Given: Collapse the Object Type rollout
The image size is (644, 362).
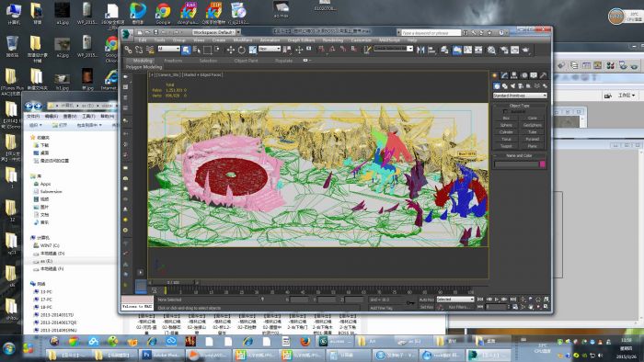Looking at the screenshot, I should 520,106.
